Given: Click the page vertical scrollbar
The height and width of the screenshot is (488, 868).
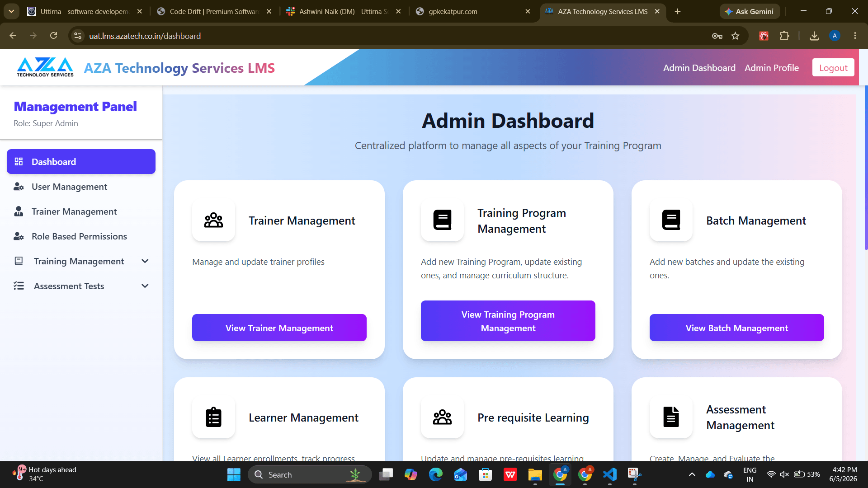Looking at the screenshot, I should 866,167.
